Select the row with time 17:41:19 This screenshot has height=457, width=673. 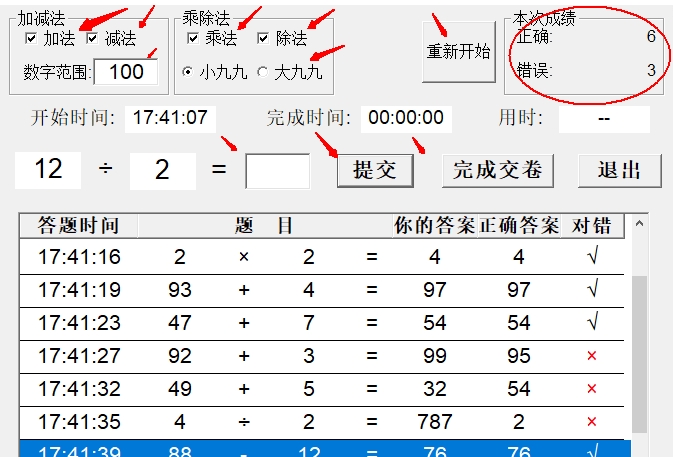(321, 290)
